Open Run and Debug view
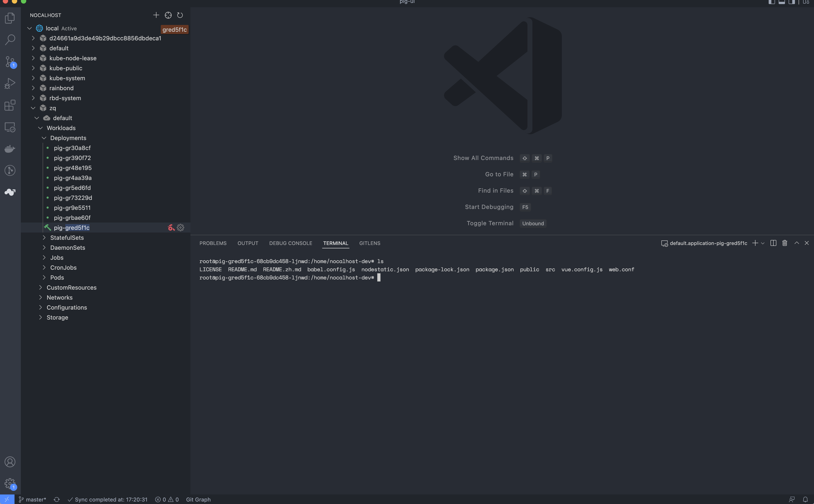Viewport: 814px width, 504px height. 10,83
